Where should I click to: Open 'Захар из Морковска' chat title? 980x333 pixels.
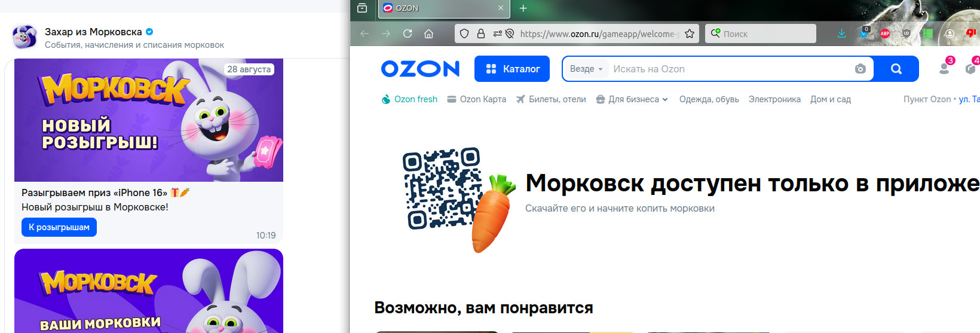tap(93, 32)
